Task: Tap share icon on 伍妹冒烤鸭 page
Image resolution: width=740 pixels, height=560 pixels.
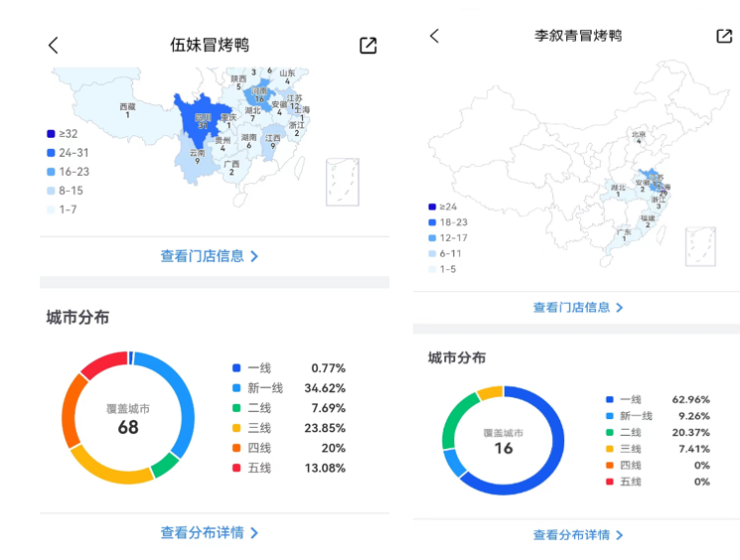Action: click(368, 45)
